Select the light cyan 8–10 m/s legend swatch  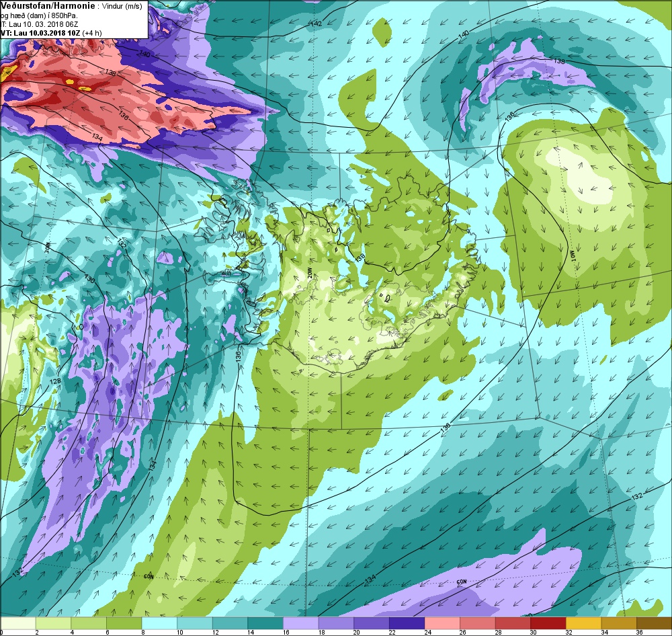tap(159, 623)
